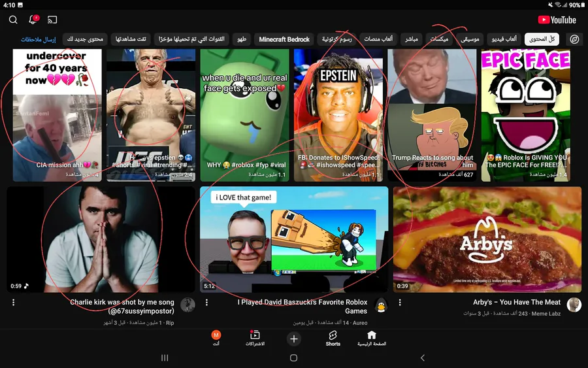Select the 'طهو' filter chip
Viewport: 588px width, 368px height.
[x=242, y=39]
